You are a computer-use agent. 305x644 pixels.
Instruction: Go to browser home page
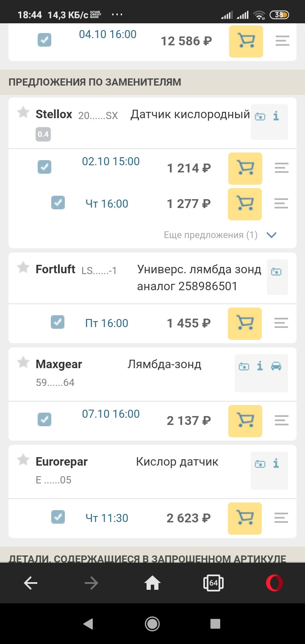[152, 583]
